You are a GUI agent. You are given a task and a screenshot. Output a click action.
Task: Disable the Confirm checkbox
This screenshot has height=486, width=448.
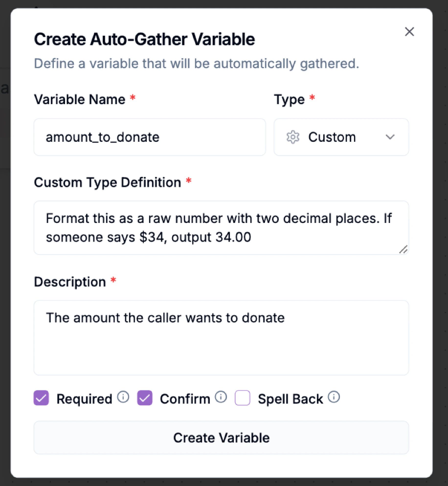[x=145, y=398]
